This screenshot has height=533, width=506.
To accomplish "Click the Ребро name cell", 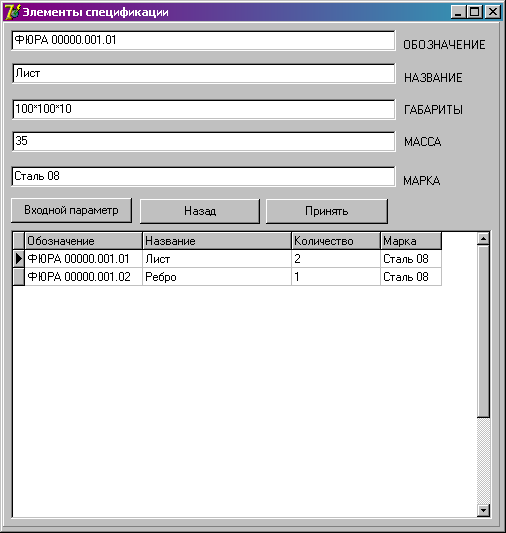I will tap(217, 277).
